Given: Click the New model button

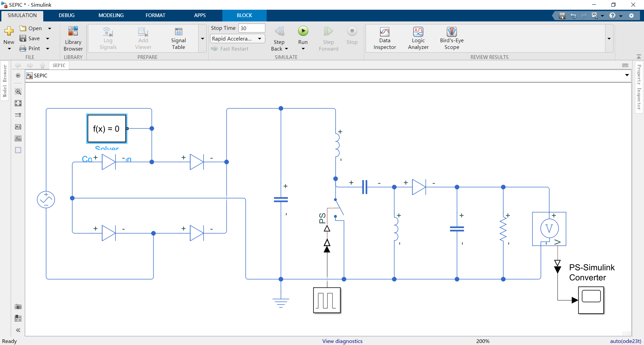Looking at the screenshot, I should [9, 38].
